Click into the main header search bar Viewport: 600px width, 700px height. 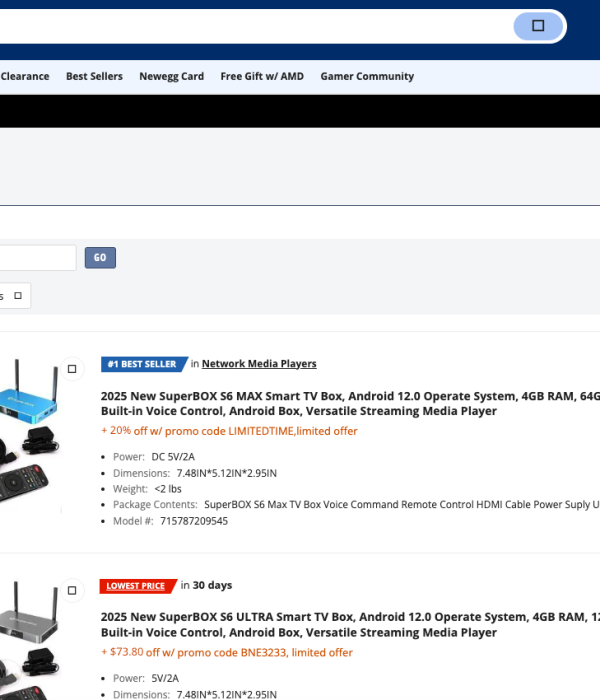[250, 26]
